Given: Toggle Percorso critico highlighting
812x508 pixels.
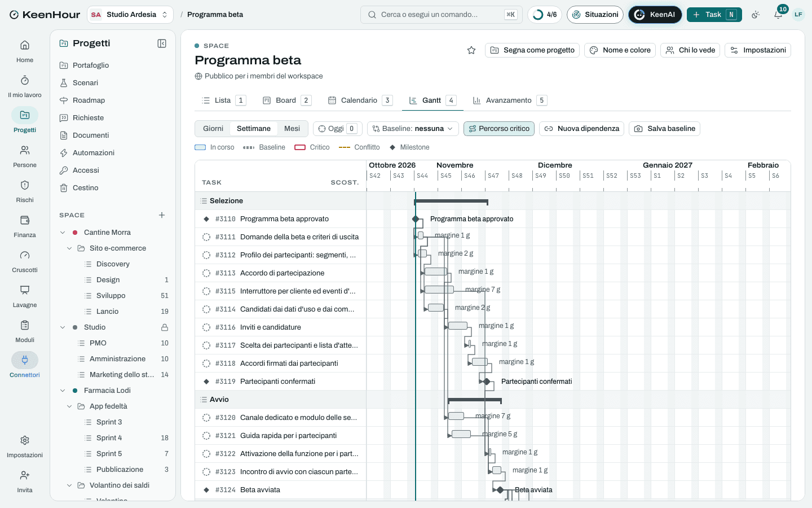Looking at the screenshot, I should (x=499, y=129).
